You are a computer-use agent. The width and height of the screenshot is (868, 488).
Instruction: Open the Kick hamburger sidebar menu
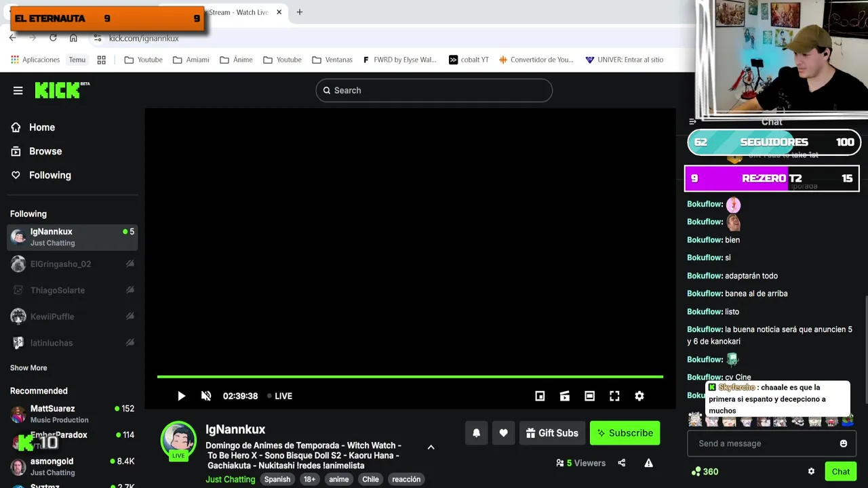(18, 90)
